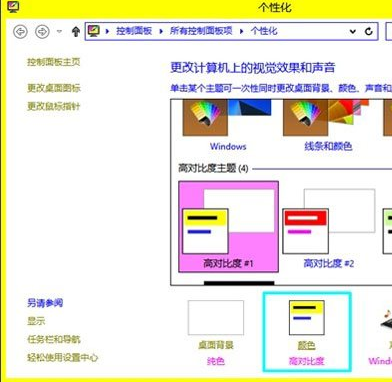Refresh the address bar location
The height and width of the screenshot is (382, 392).
point(369,31)
